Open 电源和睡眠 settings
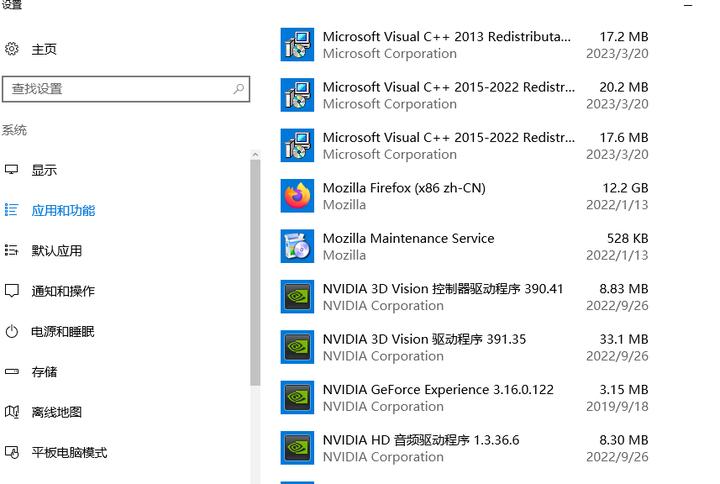The width and height of the screenshot is (720, 484). click(63, 332)
